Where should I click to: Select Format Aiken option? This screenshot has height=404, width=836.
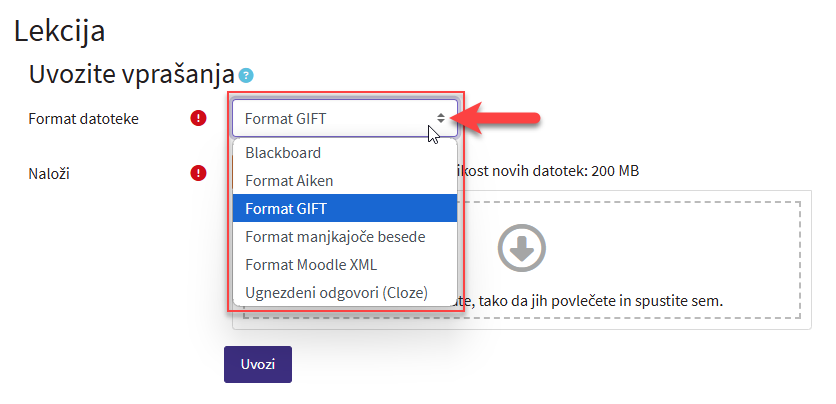[289, 181]
